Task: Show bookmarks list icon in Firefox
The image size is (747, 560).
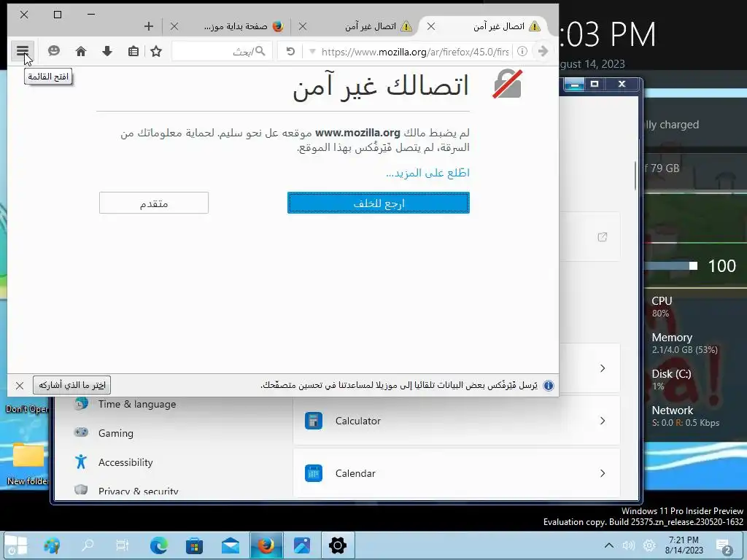Action: 133,51
